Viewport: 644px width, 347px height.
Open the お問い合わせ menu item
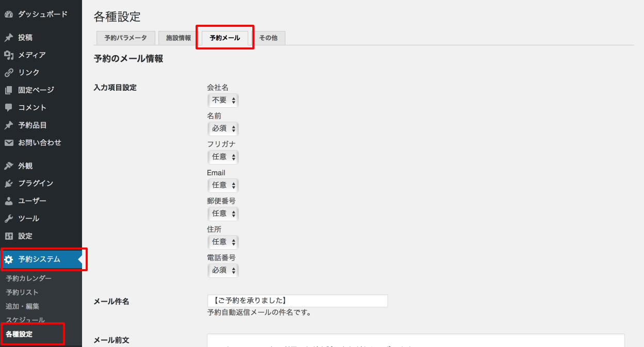tap(41, 143)
